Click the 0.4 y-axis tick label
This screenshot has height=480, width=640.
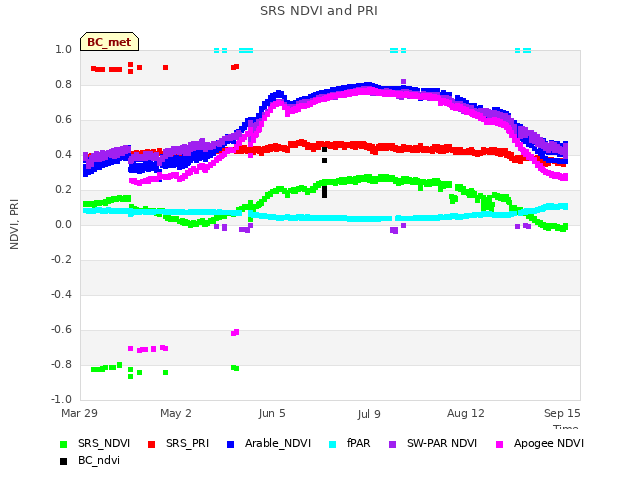tap(64, 155)
